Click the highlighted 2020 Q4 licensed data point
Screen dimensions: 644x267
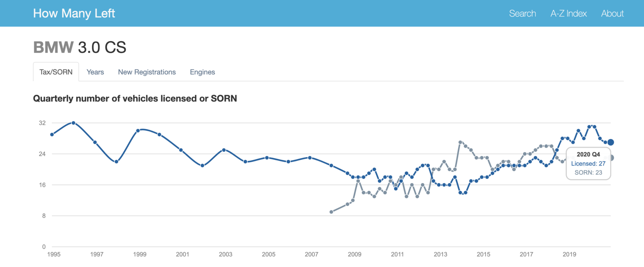coord(611,142)
